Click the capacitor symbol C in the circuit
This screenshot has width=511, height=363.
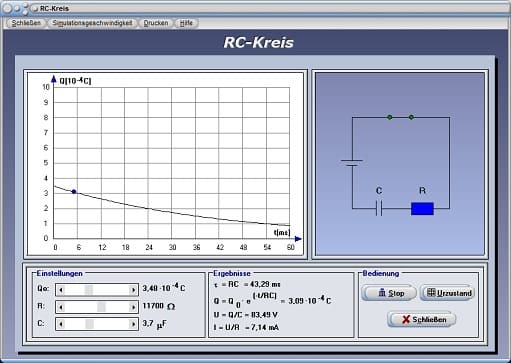[379, 208]
